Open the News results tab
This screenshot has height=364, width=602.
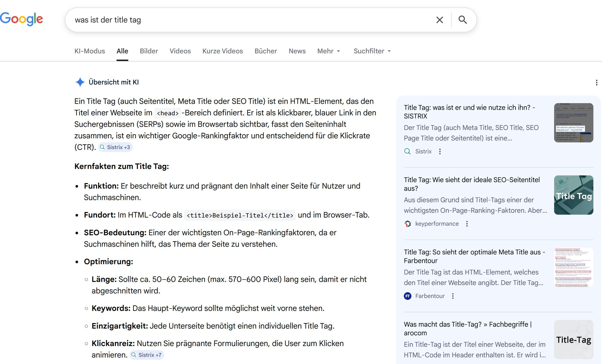pyautogui.click(x=297, y=51)
